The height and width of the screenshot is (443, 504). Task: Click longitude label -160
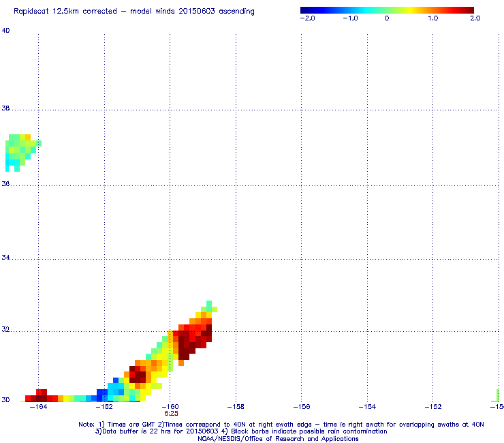click(x=170, y=407)
